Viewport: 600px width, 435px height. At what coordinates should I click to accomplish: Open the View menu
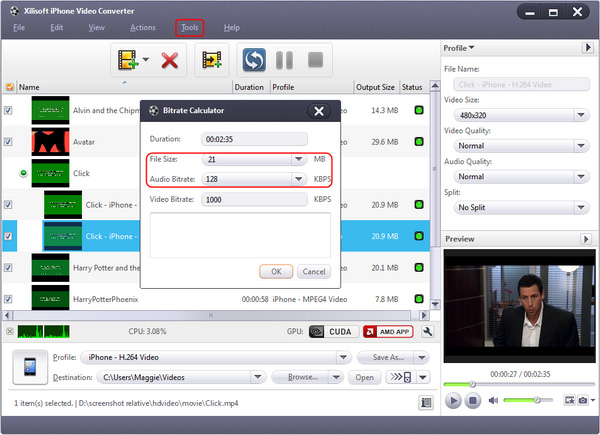click(96, 28)
